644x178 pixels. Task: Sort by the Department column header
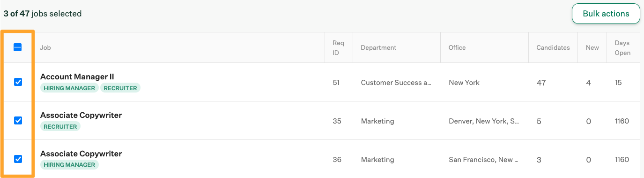[x=378, y=47]
